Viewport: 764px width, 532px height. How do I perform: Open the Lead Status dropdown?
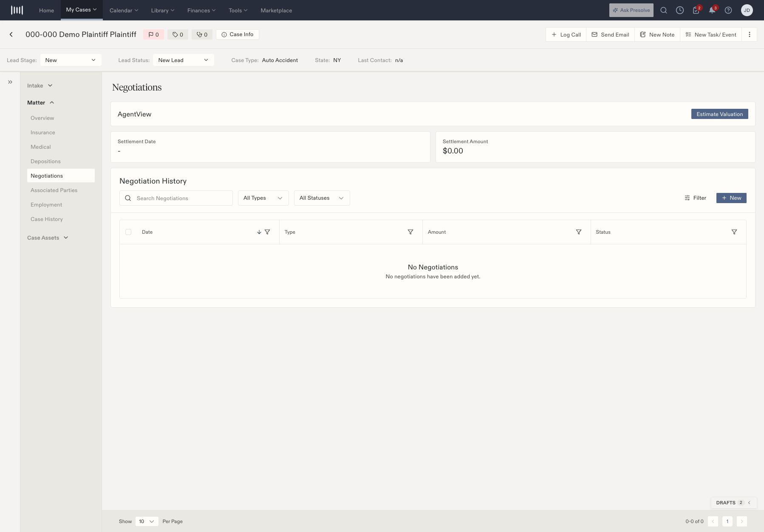coord(184,60)
